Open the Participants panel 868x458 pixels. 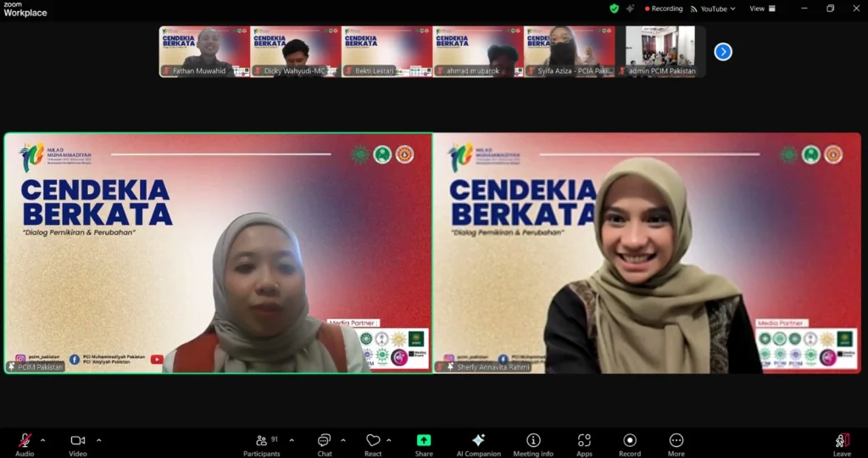(262, 444)
